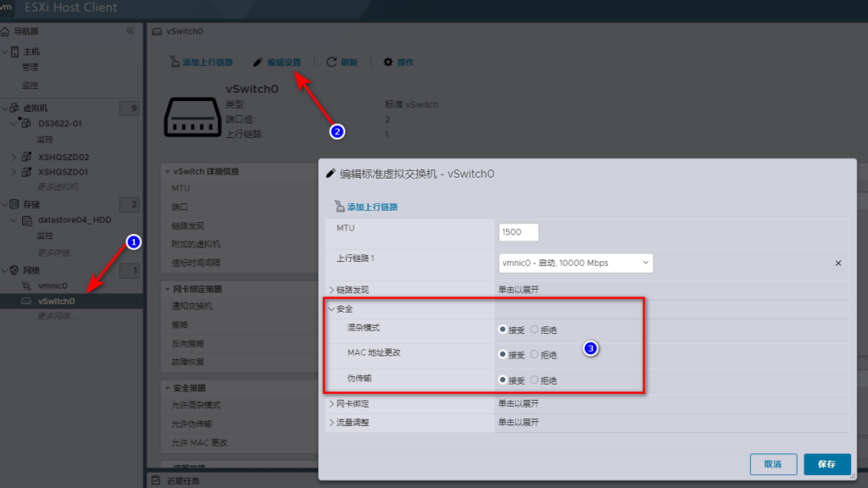Set 伪传输 to 接受
Image resolution: width=868 pixels, height=488 pixels.
(x=503, y=380)
